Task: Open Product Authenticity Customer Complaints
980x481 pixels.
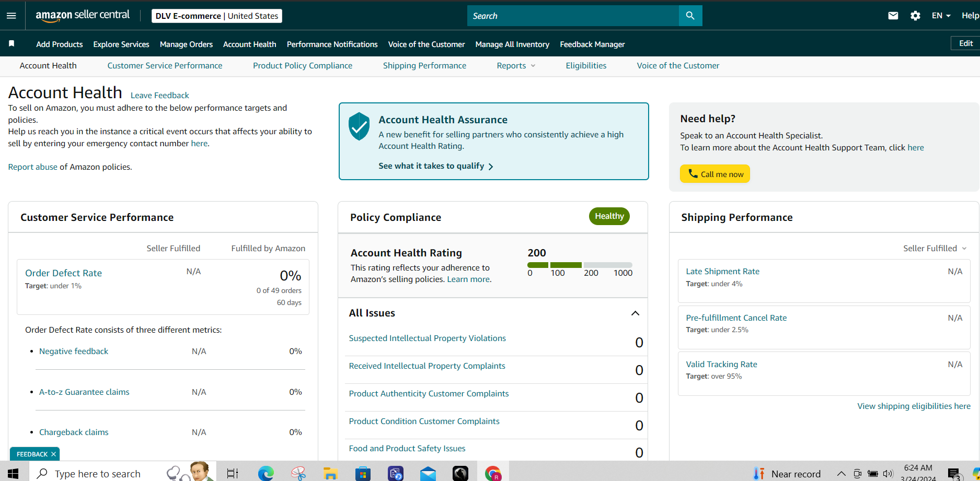Action: point(429,393)
